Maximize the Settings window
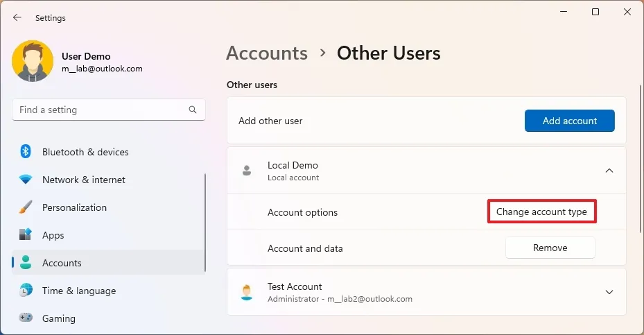The width and height of the screenshot is (644, 335). (595, 12)
